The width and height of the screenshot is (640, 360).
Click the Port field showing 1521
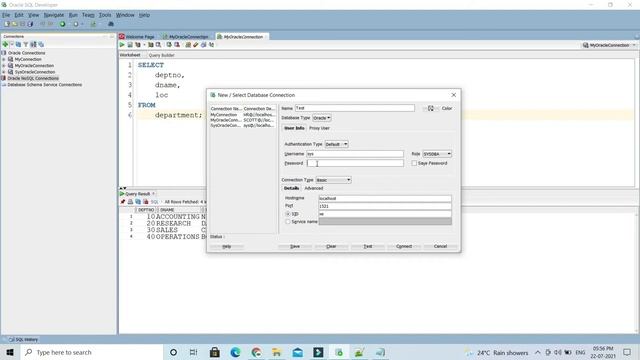click(385, 206)
